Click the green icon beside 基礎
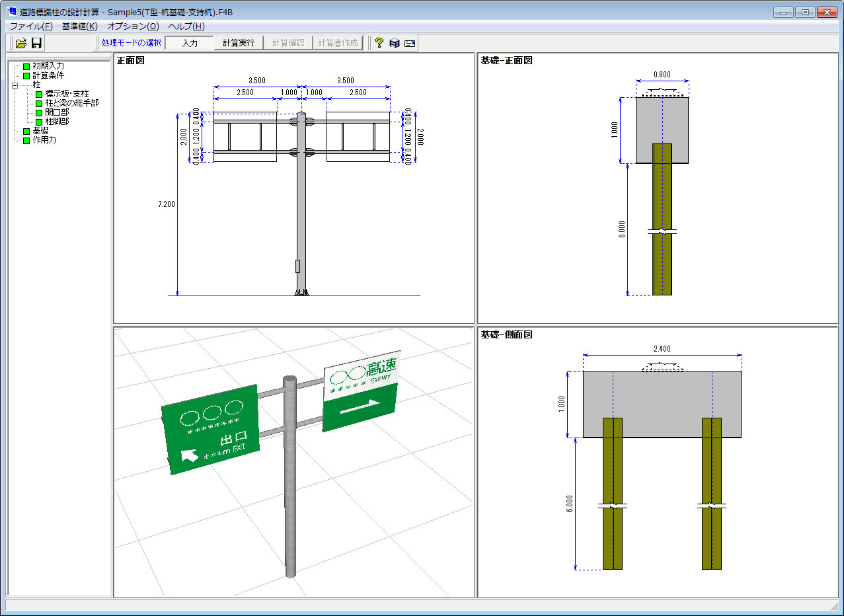844x616 pixels. coord(26,131)
